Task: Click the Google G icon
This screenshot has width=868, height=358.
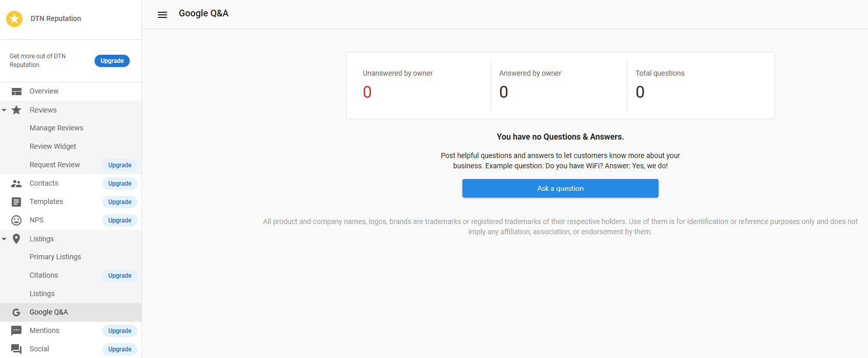Action: pos(16,312)
